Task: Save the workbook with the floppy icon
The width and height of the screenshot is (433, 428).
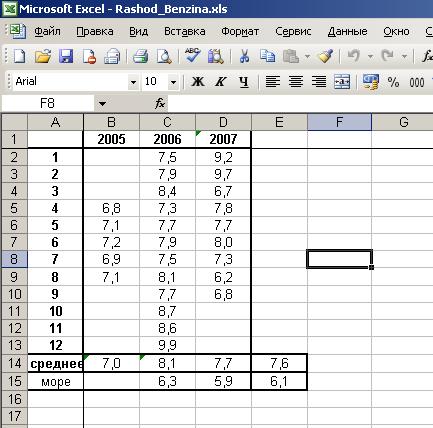Action: click(66, 56)
